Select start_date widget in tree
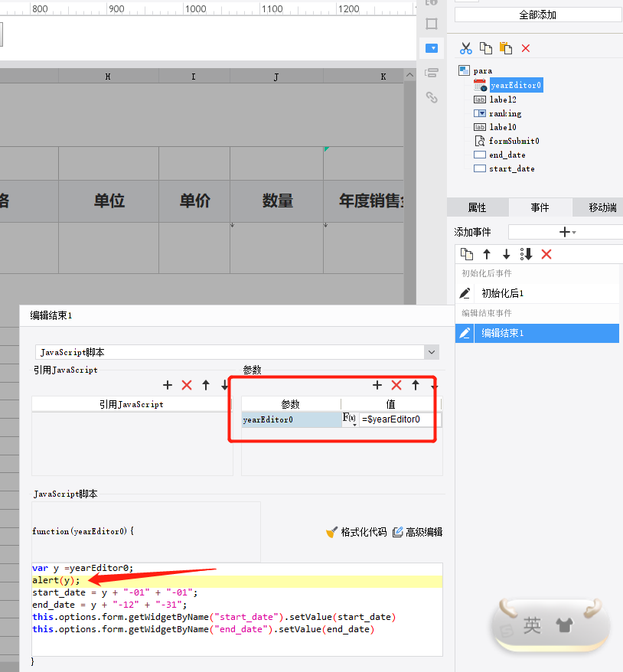623x672 pixels. point(511,169)
